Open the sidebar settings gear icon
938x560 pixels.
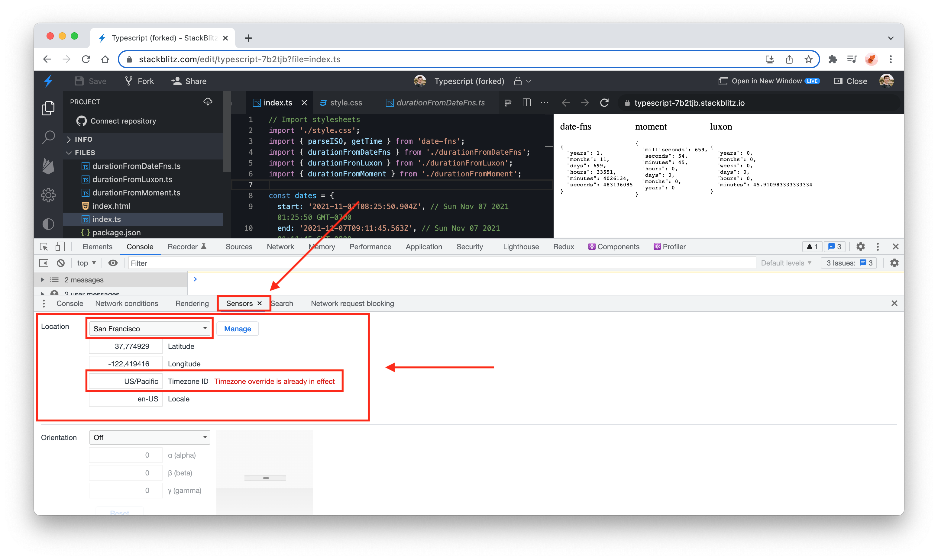[x=48, y=195]
